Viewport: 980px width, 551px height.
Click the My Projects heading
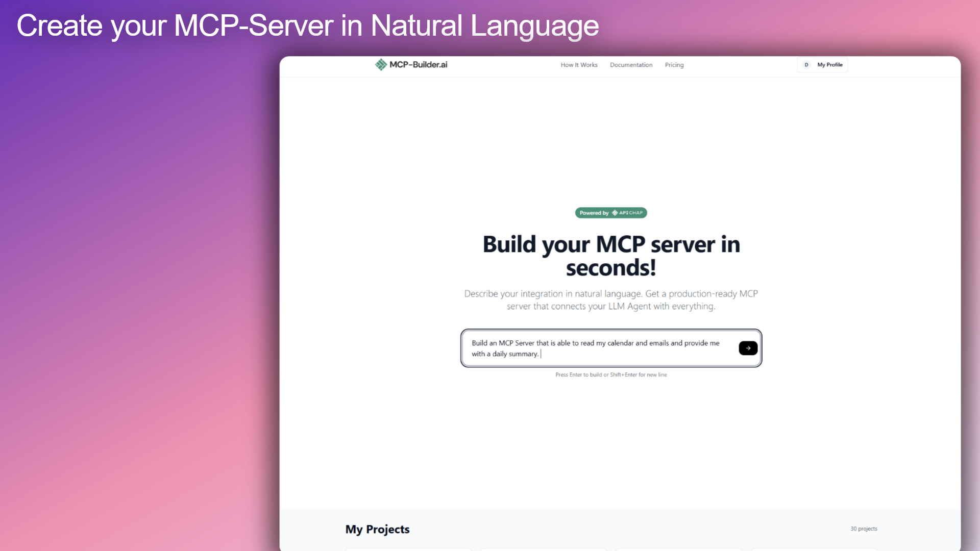point(377,530)
